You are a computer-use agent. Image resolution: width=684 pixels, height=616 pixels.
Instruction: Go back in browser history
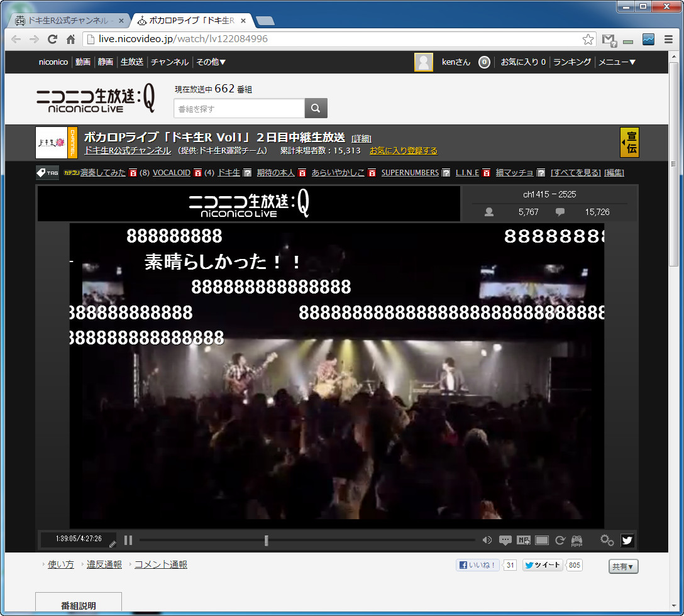pyautogui.click(x=16, y=39)
